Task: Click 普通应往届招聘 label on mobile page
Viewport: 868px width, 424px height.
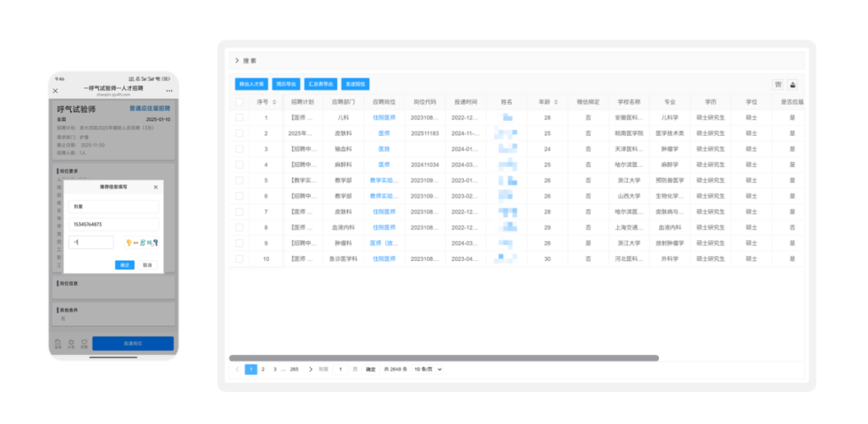Action: (x=150, y=108)
